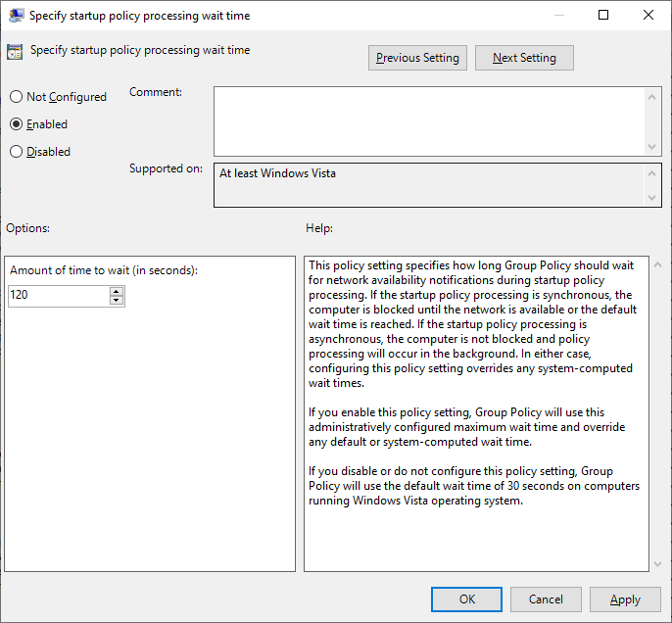
Task: Click Help pane scroll up arrow
Action: (x=658, y=264)
